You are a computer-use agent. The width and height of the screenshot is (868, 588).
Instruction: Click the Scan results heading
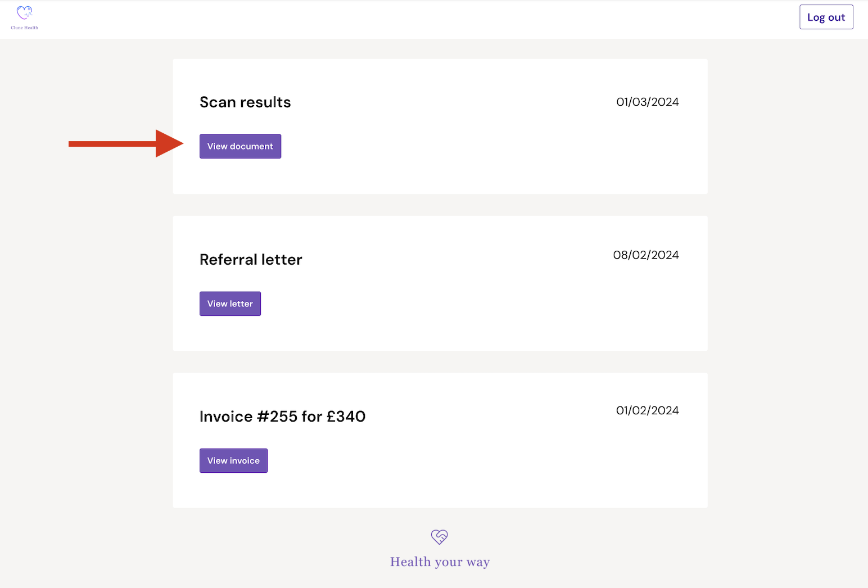[x=245, y=102]
